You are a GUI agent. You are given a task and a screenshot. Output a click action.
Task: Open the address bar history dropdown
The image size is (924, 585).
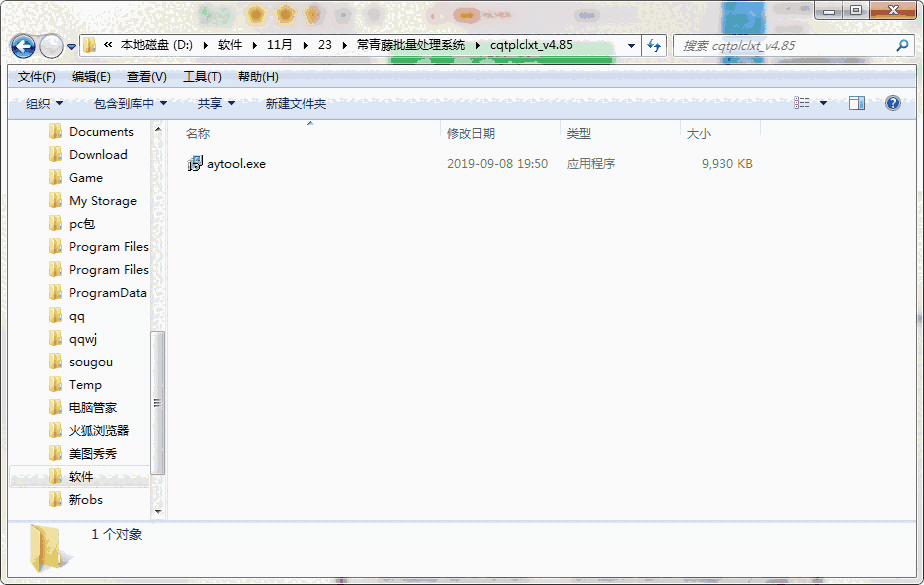pos(630,45)
